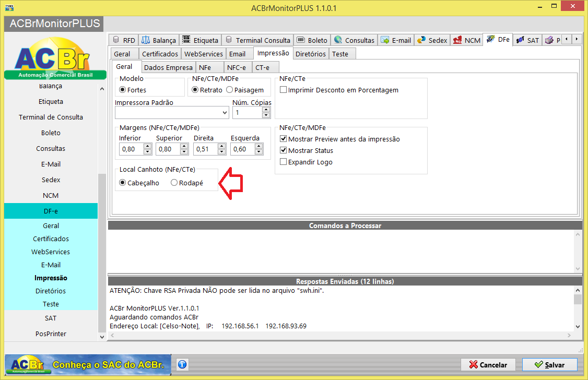588x380 pixels.
Task: Click the app icon in the title bar
Action: (x=9, y=7)
